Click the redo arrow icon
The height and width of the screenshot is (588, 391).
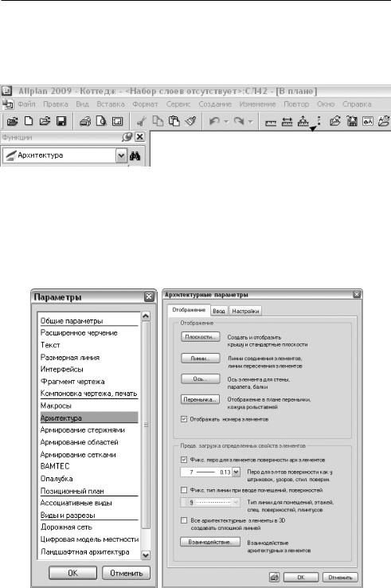pos(239,121)
